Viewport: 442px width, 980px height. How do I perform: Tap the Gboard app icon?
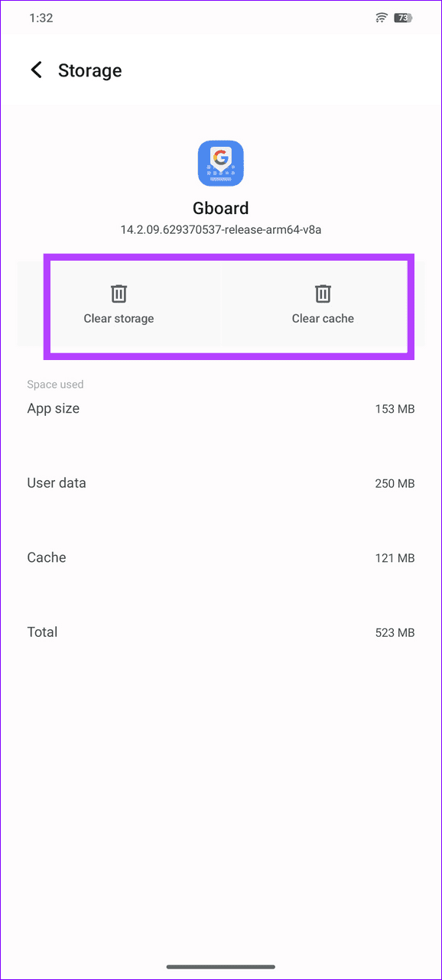point(220,163)
